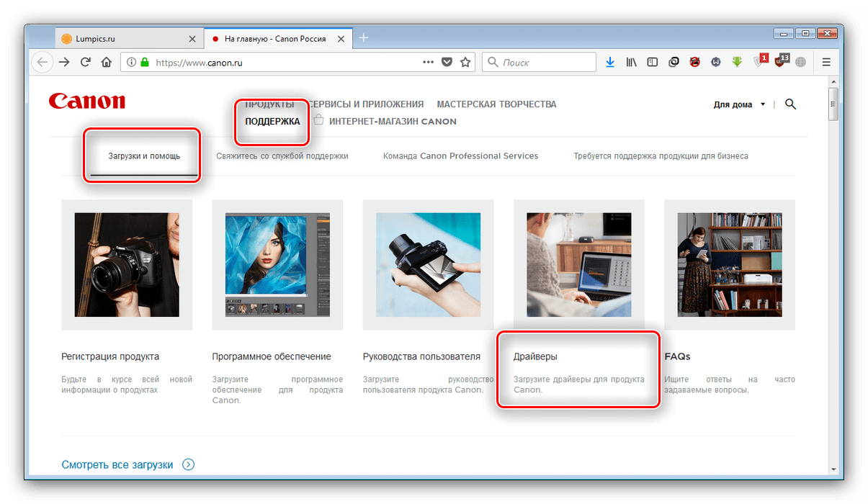Bookmark this page with the star

(x=465, y=63)
